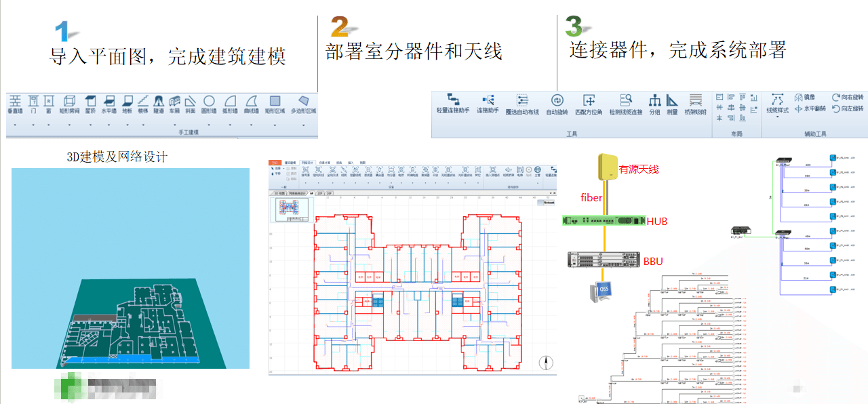Pick the 隧道 tunnel tool
The height and width of the screenshot is (404, 868).
click(159, 105)
